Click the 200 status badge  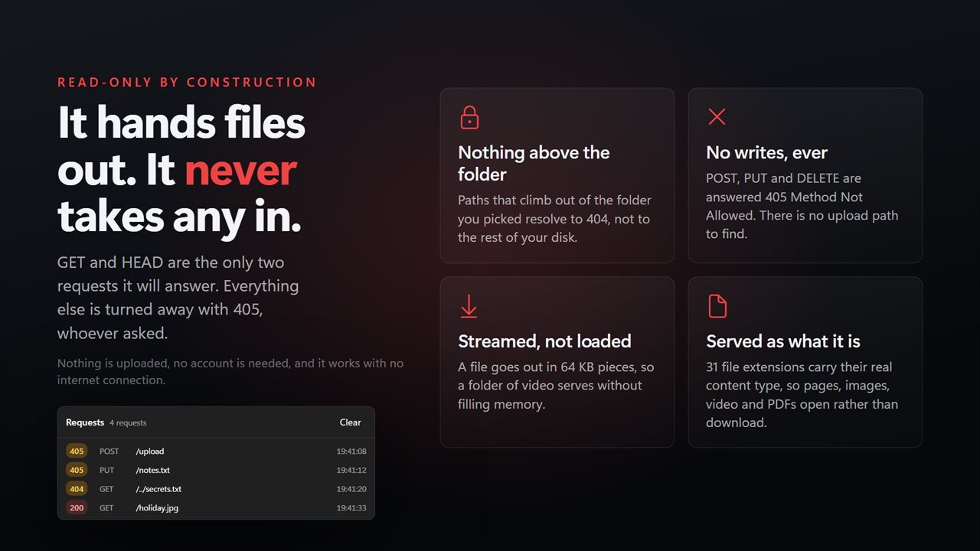pyautogui.click(x=77, y=507)
